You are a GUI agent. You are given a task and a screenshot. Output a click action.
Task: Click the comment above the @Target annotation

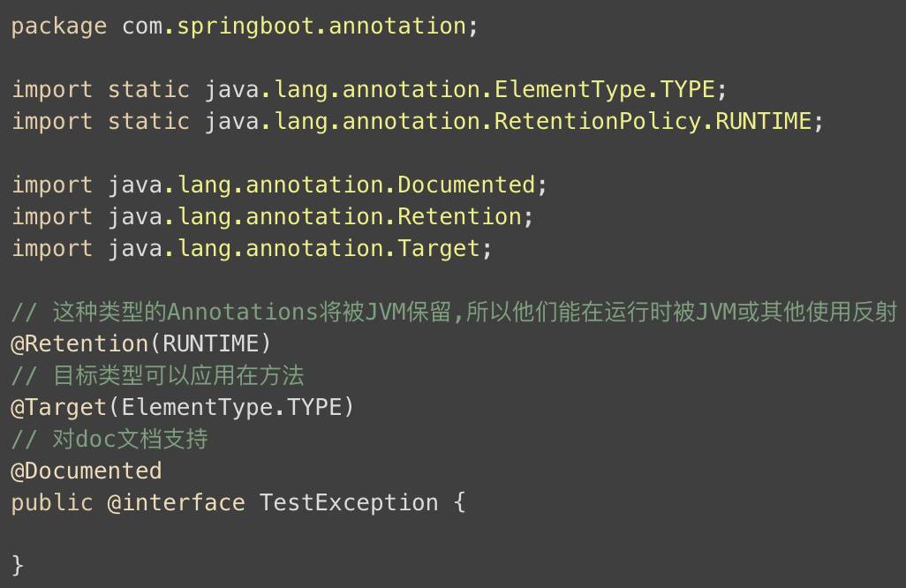pos(157,376)
